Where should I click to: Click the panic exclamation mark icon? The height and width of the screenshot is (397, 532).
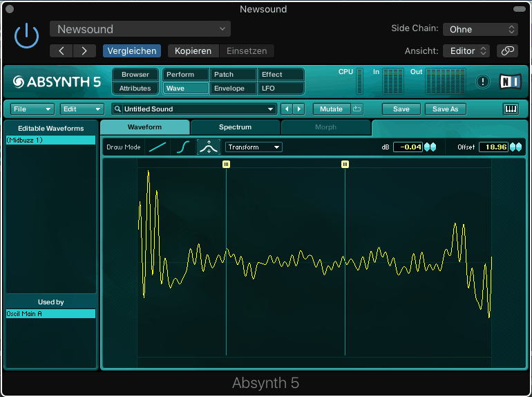pos(483,82)
